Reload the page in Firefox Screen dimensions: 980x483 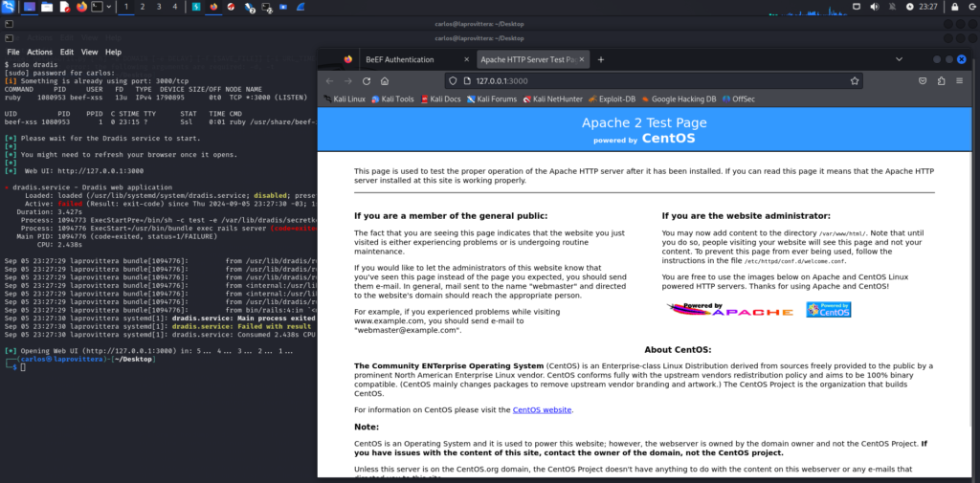(x=366, y=81)
